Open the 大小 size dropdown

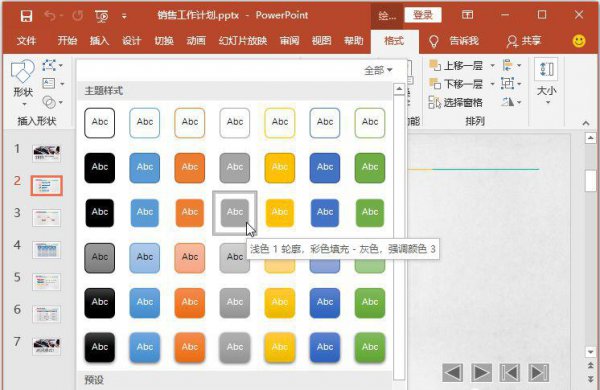[x=546, y=82]
